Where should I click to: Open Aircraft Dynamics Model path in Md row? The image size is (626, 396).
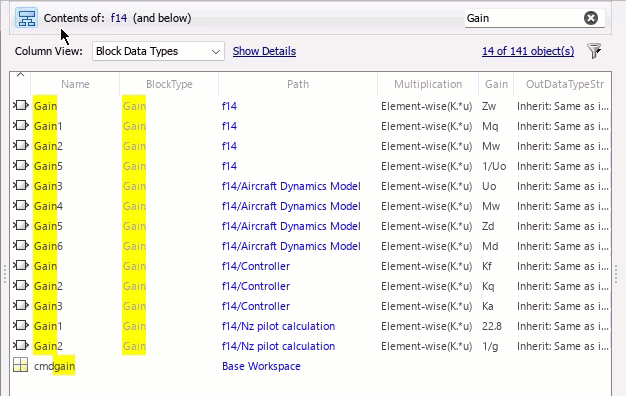point(291,246)
